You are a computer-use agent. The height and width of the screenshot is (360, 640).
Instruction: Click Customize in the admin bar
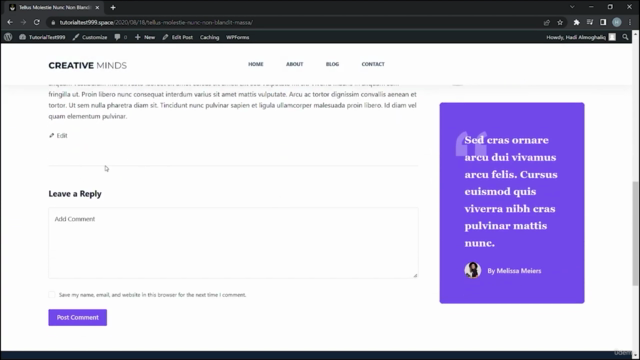coord(90,37)
